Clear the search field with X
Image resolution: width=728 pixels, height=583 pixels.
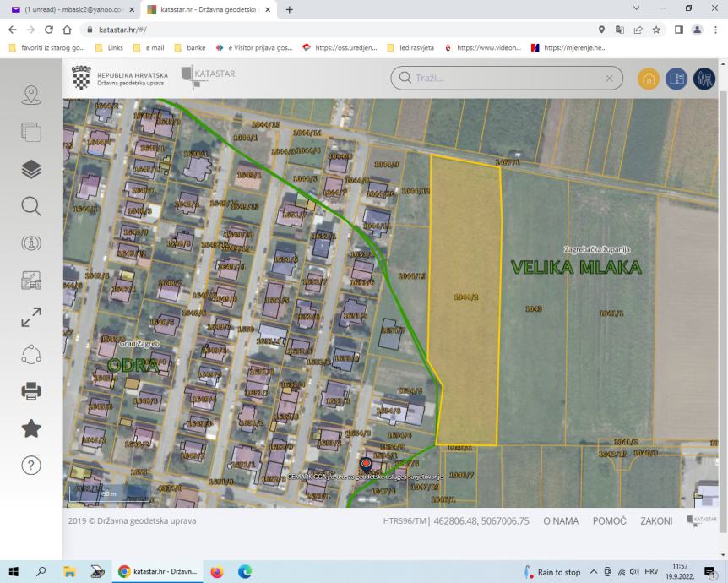609,79
